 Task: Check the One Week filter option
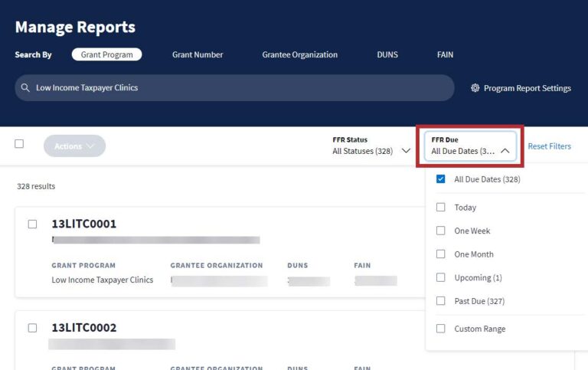pos(440,231)
